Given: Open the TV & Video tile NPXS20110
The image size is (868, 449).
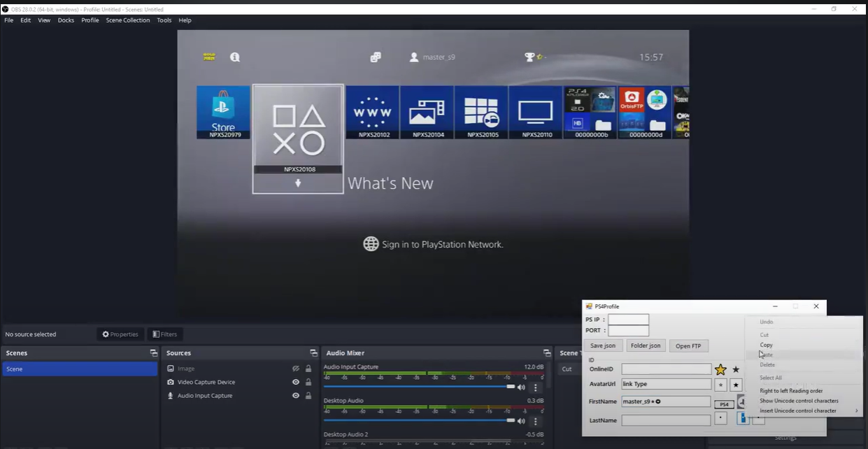Looking at the screenshot, I should pyautogui.click(x=536, y=112).
